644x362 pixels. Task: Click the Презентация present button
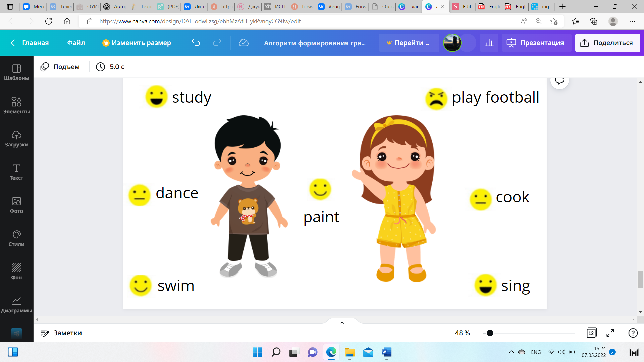pyautogui.click(x=536, y=43)
